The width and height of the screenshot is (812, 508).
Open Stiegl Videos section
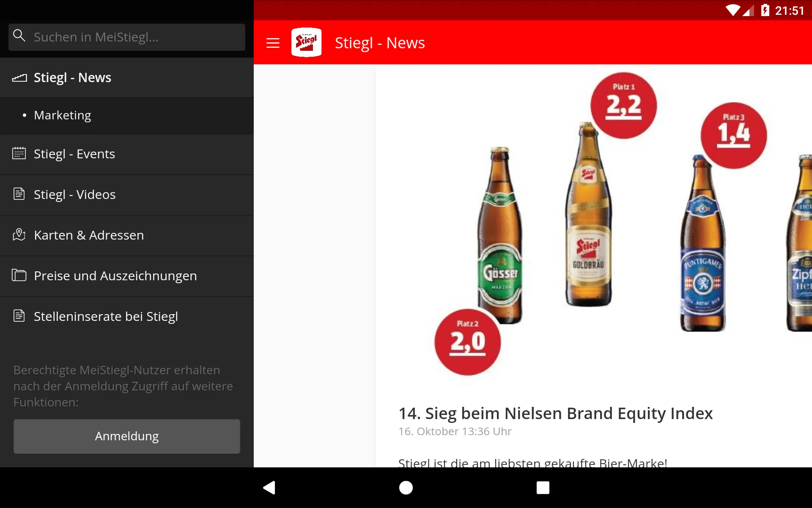click(74, 194)
